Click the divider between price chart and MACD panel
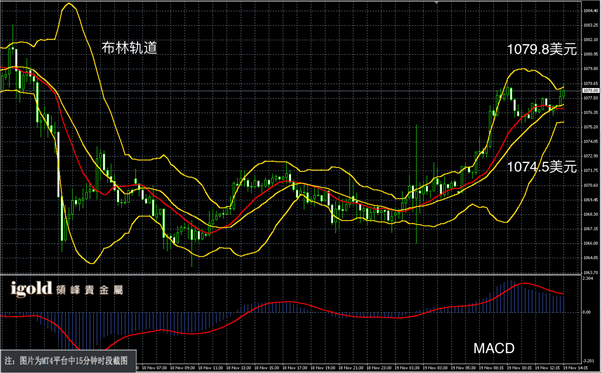The height and width of the screenshot is (373, 601). 291,274
